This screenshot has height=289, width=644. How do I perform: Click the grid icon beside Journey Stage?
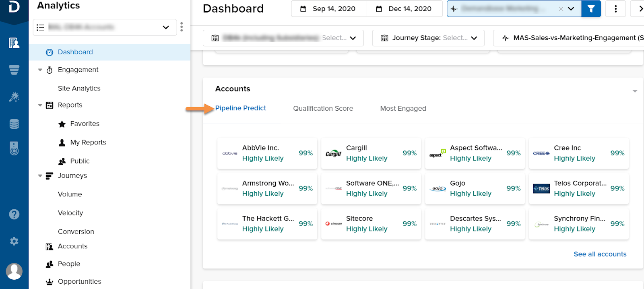point(384,38)
